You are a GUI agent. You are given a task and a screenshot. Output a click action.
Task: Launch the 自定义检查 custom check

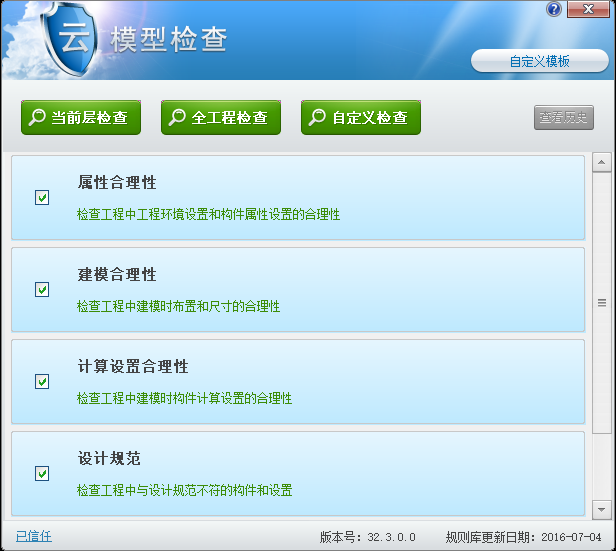[x=361, y=118]
